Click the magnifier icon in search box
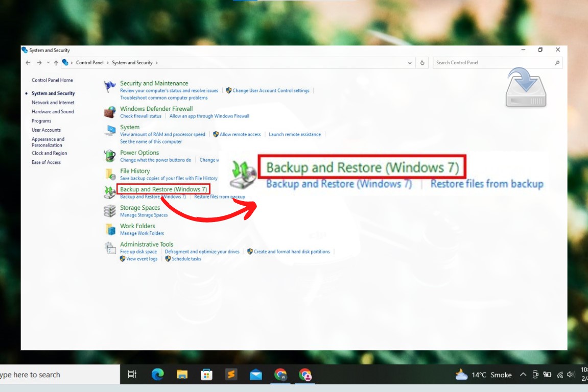Screen dimensions: 588x392 coord(557,63)
